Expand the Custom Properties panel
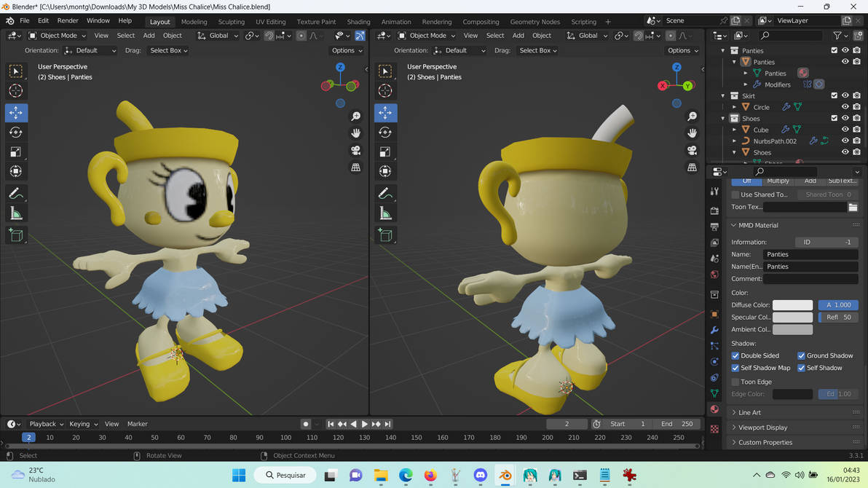 (765, 443)
